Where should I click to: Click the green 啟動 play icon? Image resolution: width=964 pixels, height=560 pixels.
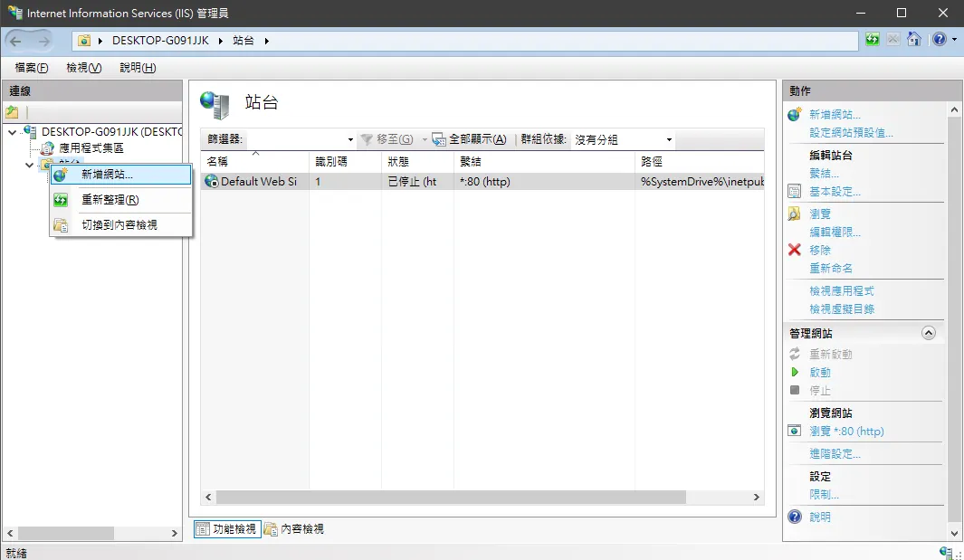(x=795, y=372)
